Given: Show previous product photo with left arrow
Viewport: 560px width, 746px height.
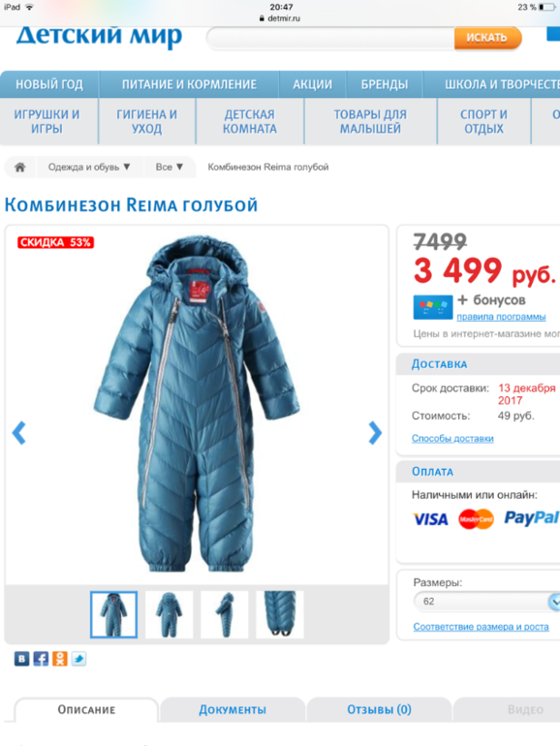Looking at the screenshot, I should tap(19, 433).
